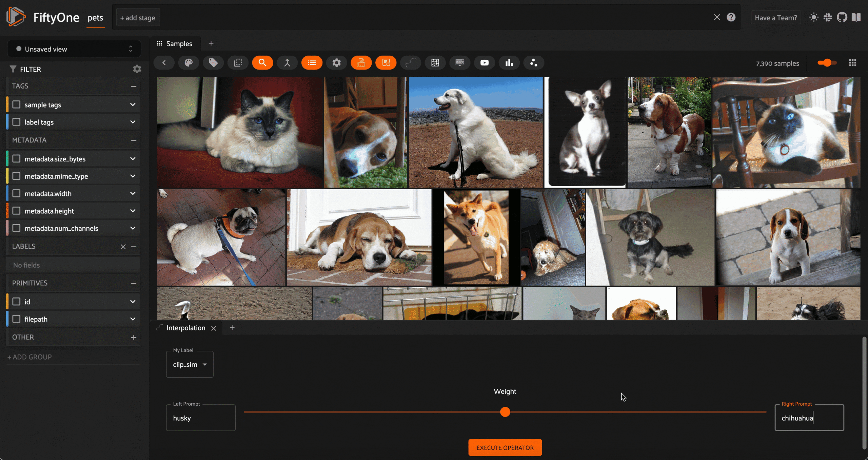This screenshot has width=868, height=460.
Task: Open the color scheme palette icon
Action: [x=189, y=63]
